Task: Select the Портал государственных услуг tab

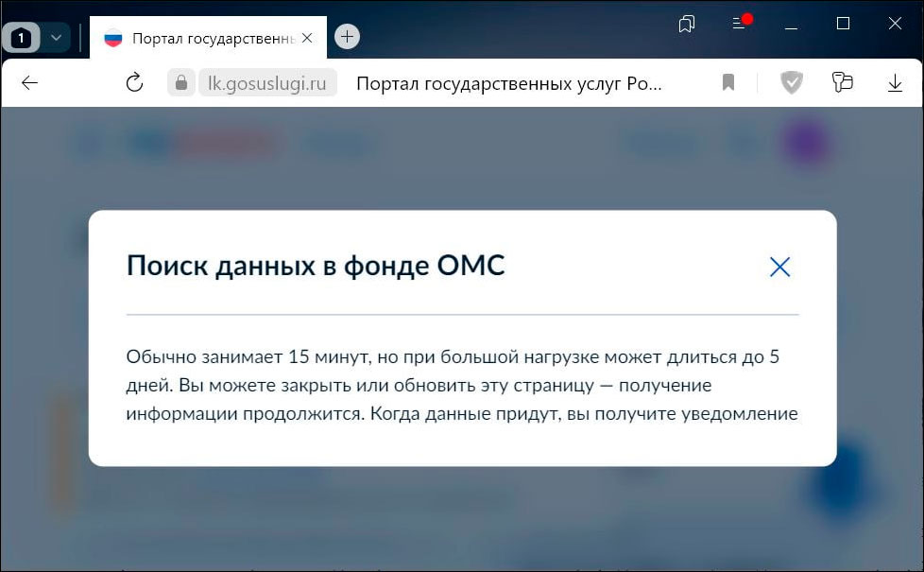Action: (208, 38)
